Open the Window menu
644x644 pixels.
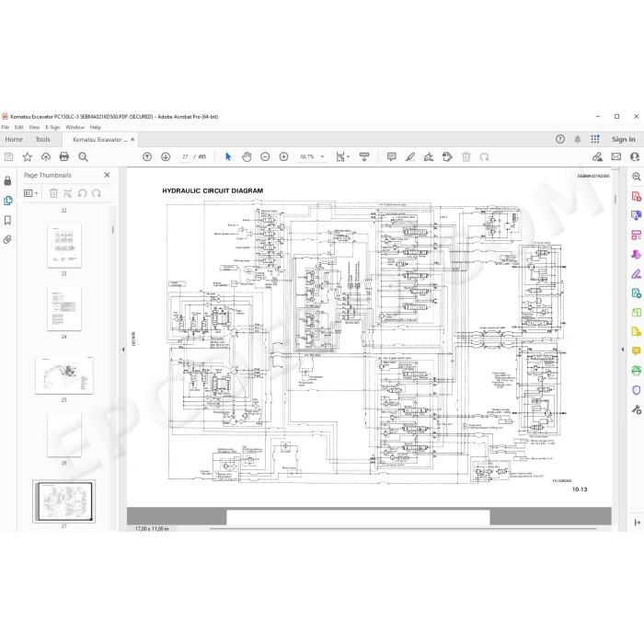click(x=75, y=127)
